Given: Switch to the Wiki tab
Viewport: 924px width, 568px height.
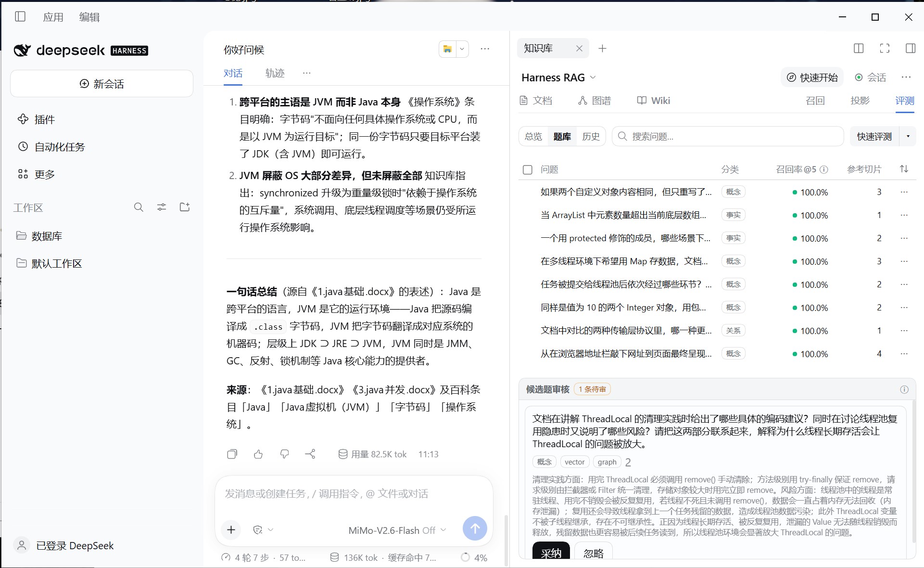Looking at the screenshot, I should point(654,101).
